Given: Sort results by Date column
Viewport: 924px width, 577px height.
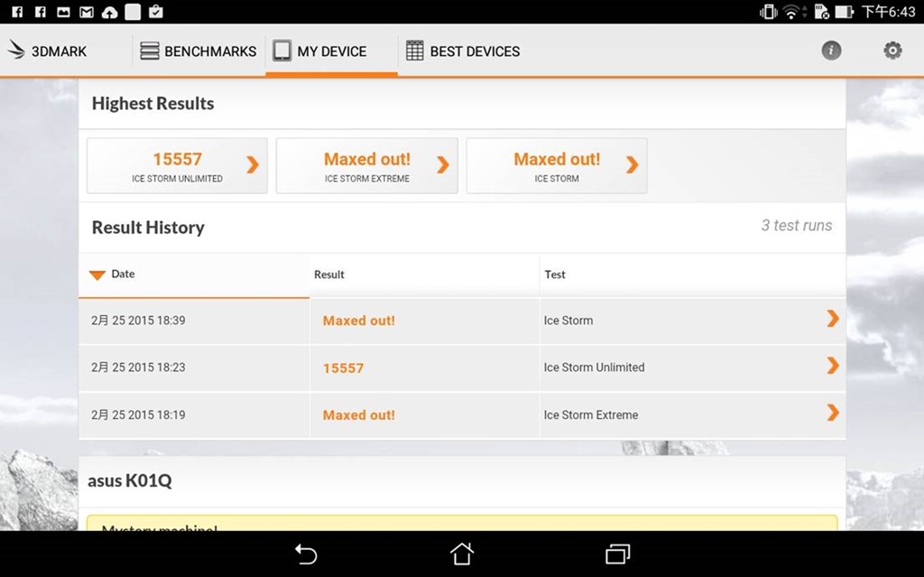Looking at the screenshot, I should 194,275.
